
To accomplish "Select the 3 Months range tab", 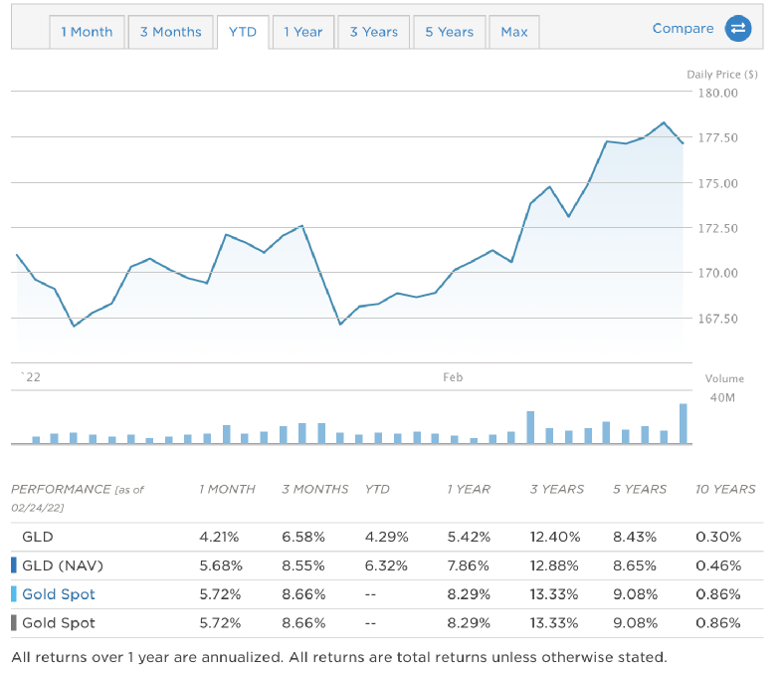I will [x=170, y=32].
